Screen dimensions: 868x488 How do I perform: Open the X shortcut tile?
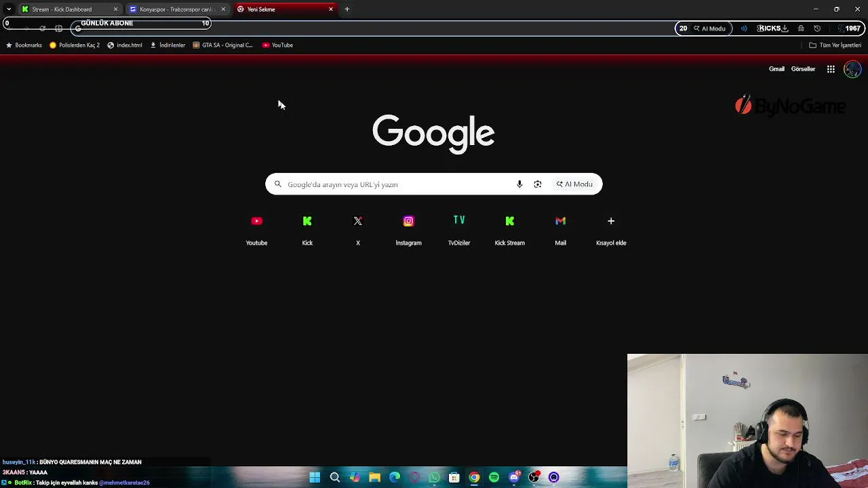tap(358, 230)
